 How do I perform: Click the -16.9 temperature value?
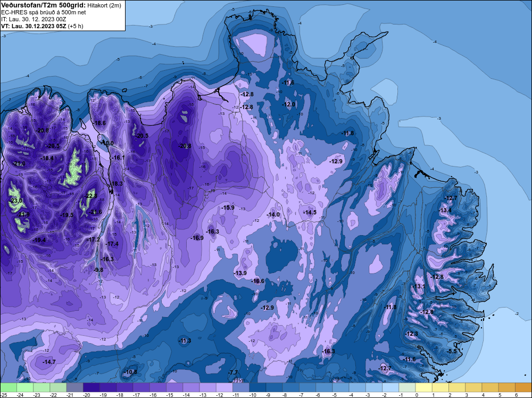point(197,238)
